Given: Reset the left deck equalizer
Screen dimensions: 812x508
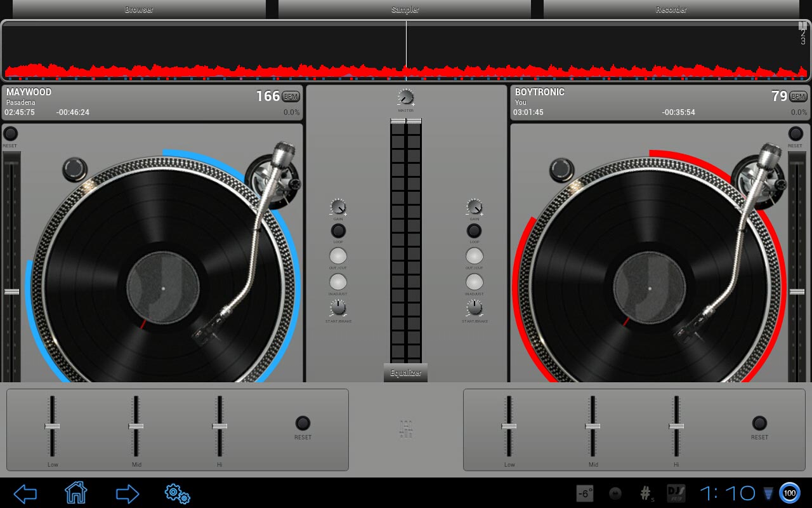Looking at the screenshot, I should click(x=303, y=423).
